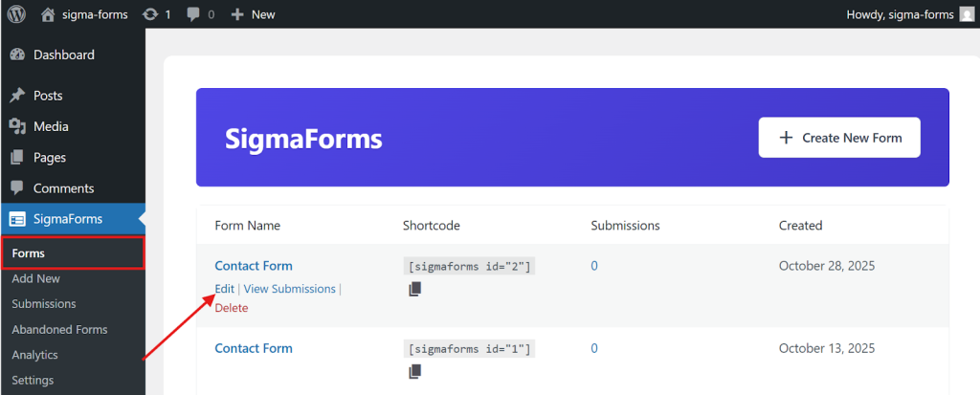Select the shortcode [sigmaforms id="1"]

tap(469, 349)
